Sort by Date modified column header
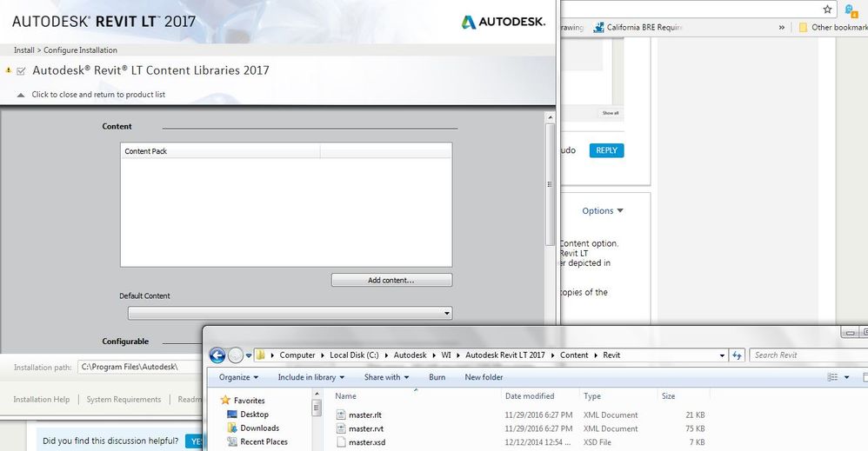The height and width of the screenshot is (451, 868). (540, 396)
